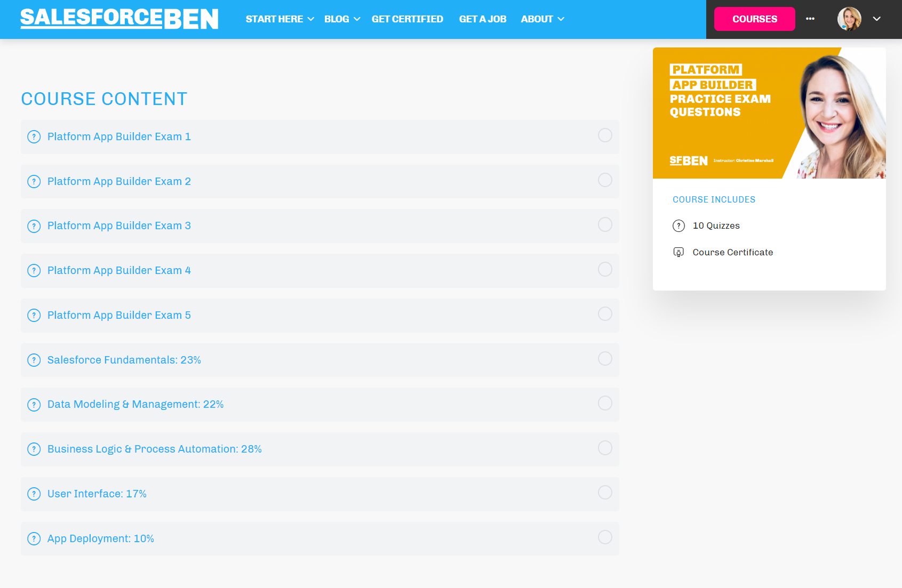902x588 pixels.
Task: Click the quiz icon beside Business Logic & Process Automation
Action: coord(34,449)
